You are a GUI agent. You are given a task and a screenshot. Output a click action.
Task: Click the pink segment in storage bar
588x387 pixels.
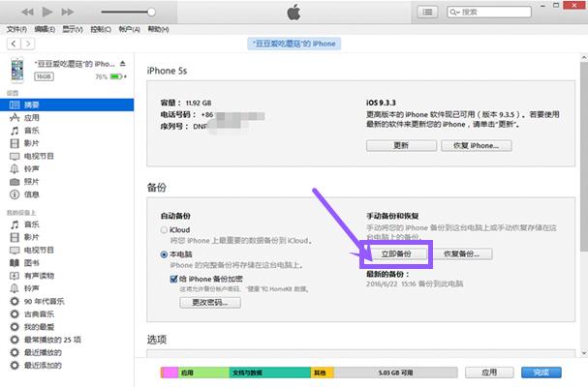tap(170, 372)
